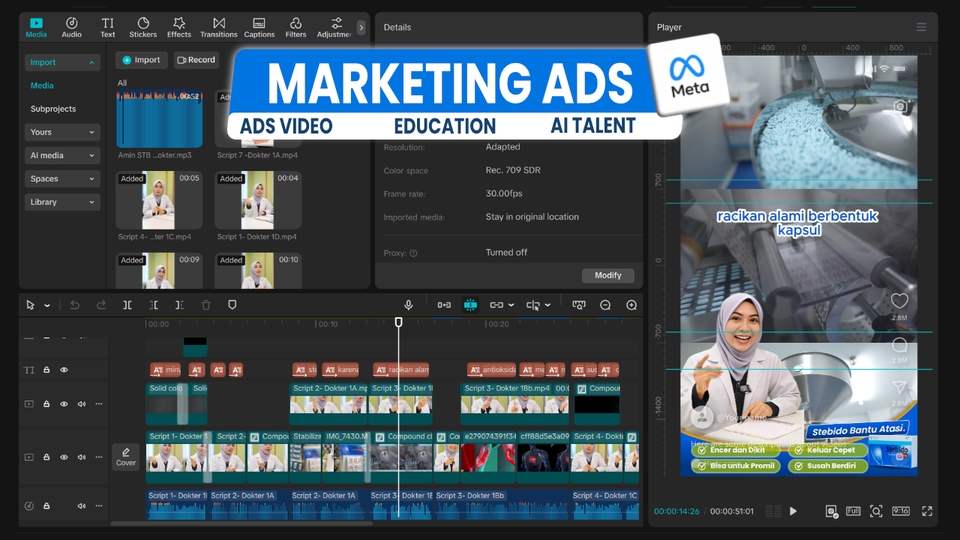Zoom in the timeline with plus magnifier

point(632,305)
